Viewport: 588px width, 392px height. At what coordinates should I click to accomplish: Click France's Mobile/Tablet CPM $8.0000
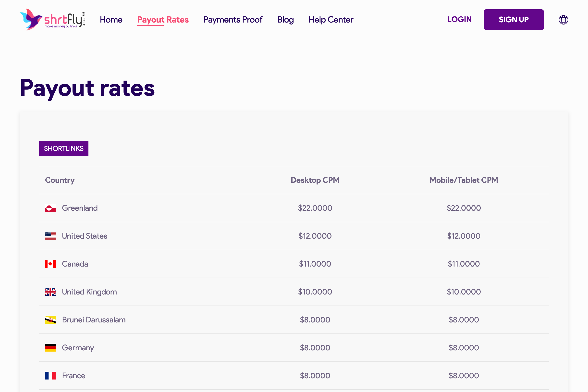tap(464, 376)
